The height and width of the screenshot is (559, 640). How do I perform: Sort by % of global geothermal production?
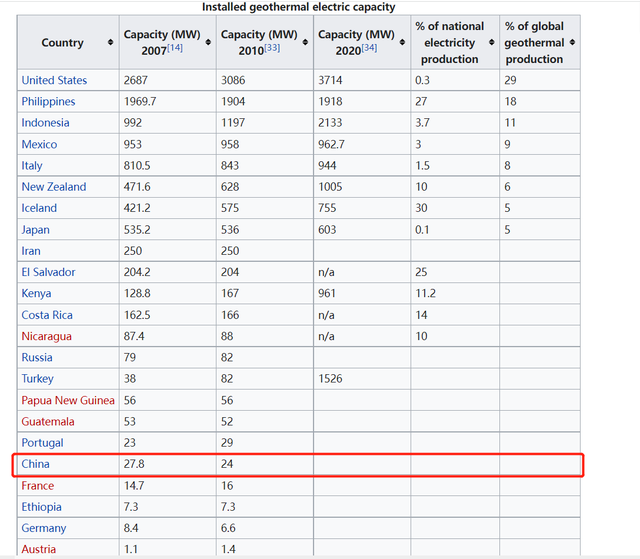tap(572, 42)
